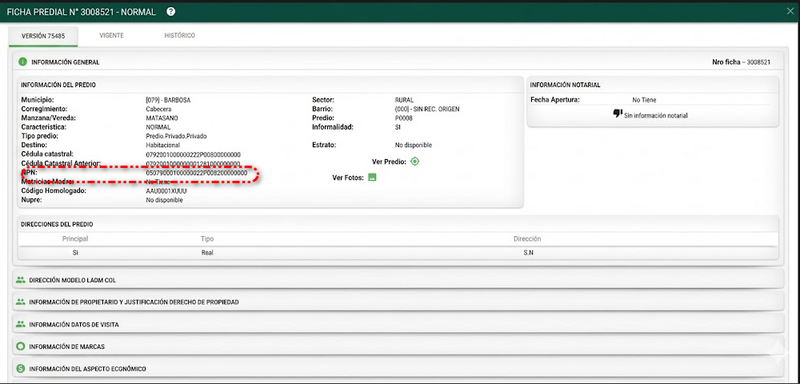800x384 pixels.
Task: Click the Ver Predio locate icon
Action: point(414,162)
